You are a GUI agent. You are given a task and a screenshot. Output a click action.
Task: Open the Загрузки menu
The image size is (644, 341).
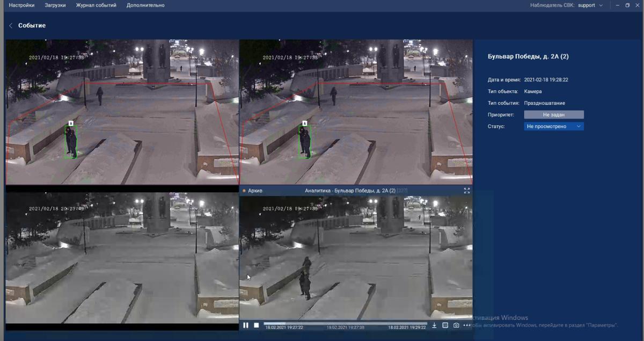click(55, 5)
